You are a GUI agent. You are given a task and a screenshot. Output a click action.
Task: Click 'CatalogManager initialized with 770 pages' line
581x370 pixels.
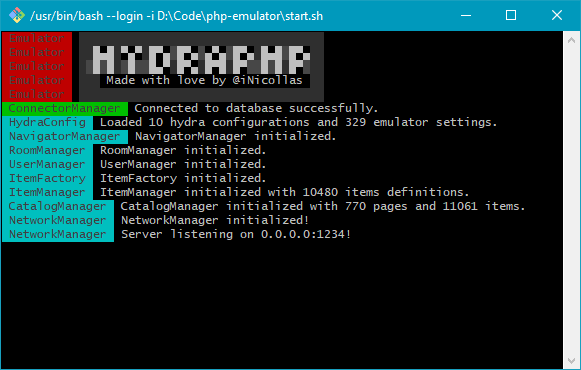click(x=323, y=207)
